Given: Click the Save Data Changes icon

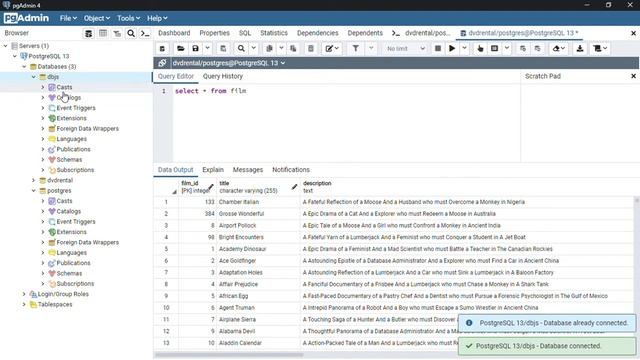Looking at the screenshot, I should pos(223,49).
